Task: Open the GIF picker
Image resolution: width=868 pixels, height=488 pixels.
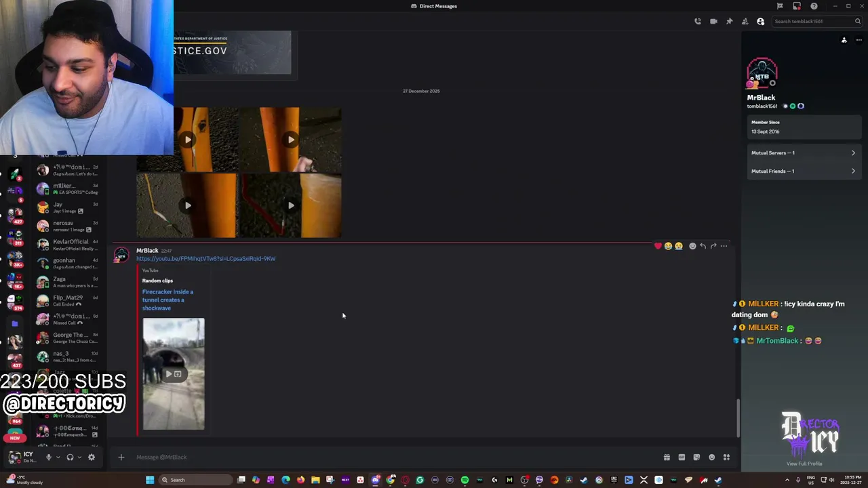Action: (682, 457)
